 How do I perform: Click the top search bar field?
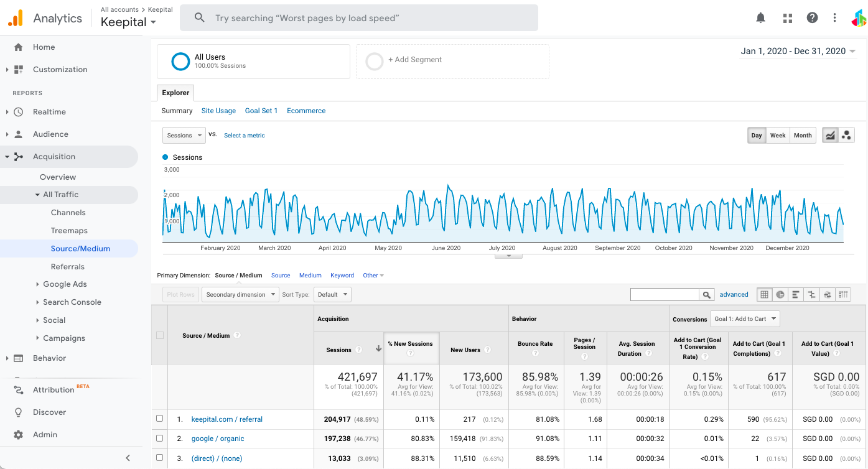point(359,18)
